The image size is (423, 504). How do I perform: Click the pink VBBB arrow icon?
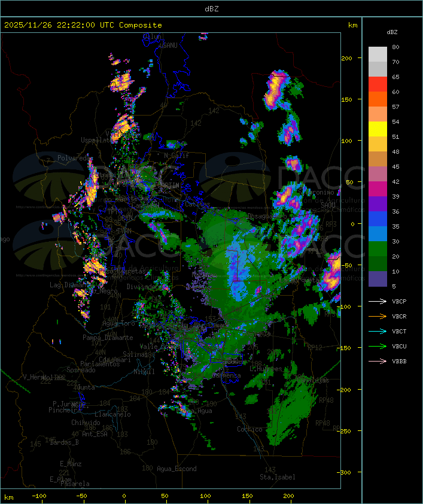coord(378,361)
